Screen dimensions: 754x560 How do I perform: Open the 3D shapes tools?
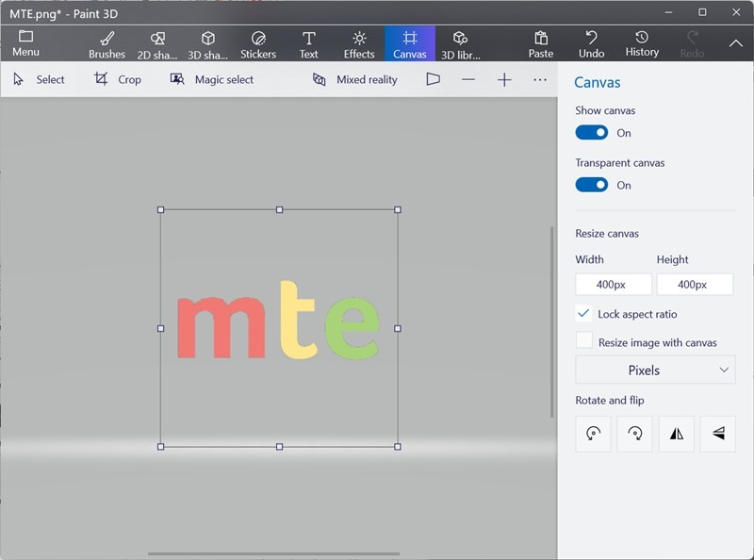pyautogui.click(x=207, y=42)
